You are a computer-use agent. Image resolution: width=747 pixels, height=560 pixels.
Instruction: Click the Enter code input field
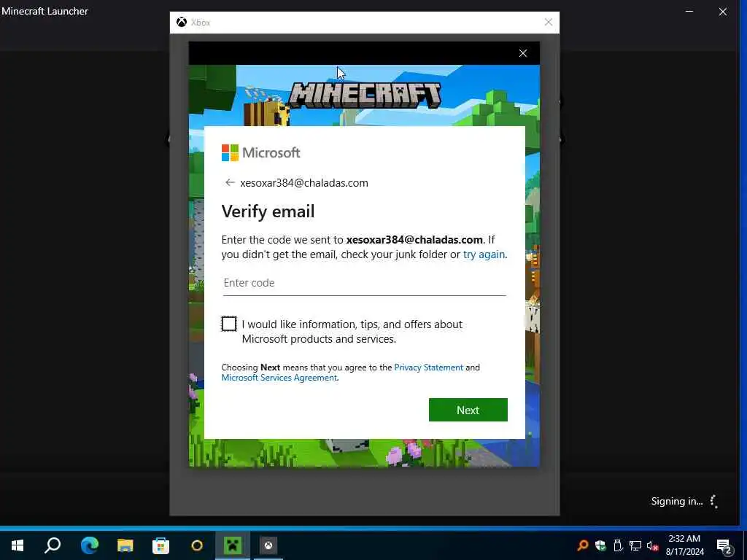point(365,283)
